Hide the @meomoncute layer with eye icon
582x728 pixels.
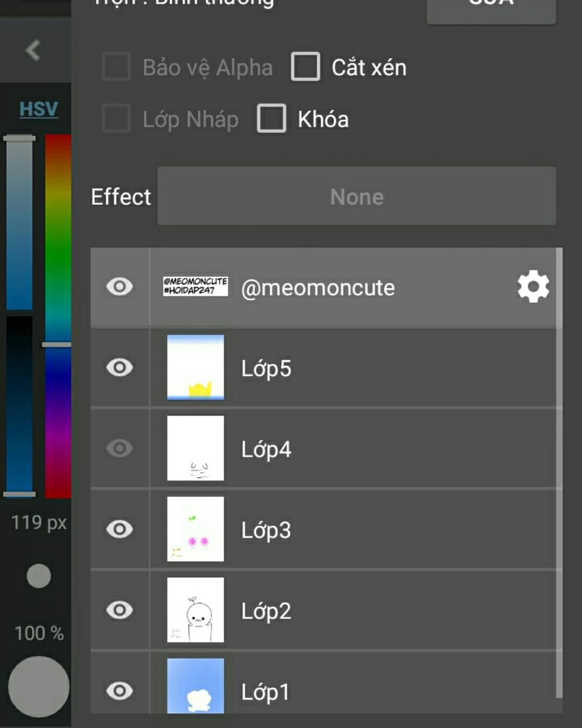coord(119,287)
